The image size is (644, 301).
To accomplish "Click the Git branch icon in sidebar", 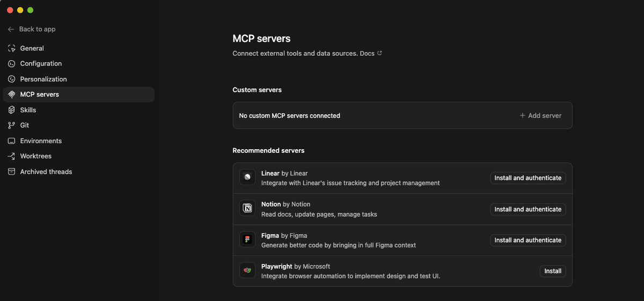I will click(x=11, y=125).
